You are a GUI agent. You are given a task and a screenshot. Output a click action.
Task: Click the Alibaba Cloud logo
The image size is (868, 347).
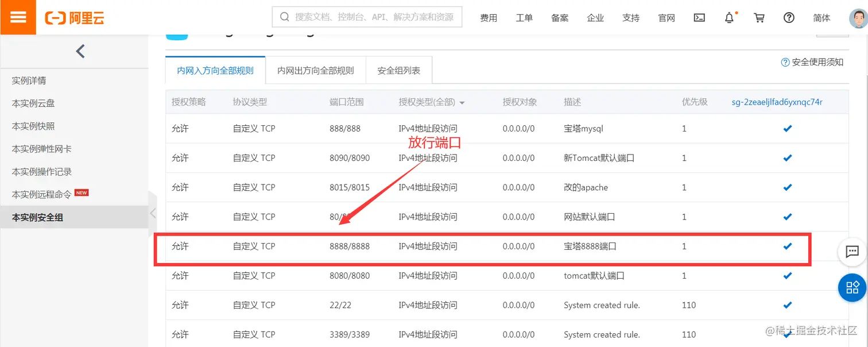click(75, 18)
